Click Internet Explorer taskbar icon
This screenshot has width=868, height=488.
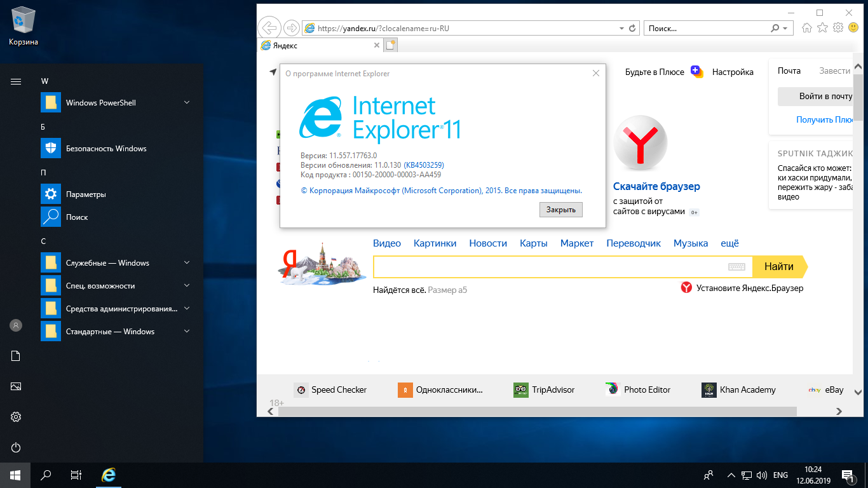tap(109, 475)
